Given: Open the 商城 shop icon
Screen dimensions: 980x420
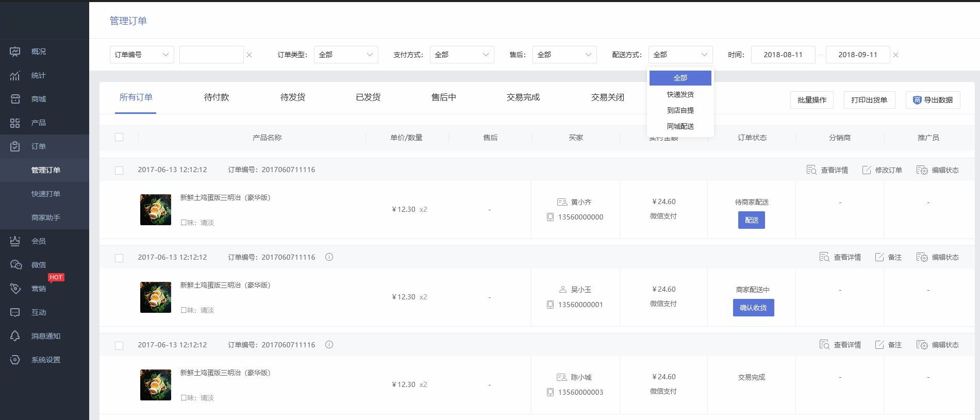Looking at the screenshot, I should [x=15, y=99].
